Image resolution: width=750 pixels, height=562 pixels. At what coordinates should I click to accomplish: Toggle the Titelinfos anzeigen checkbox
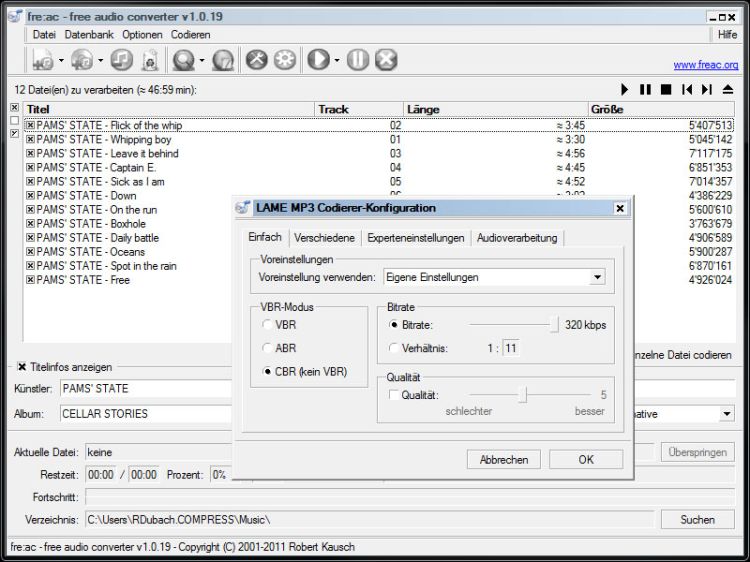click(x=22, y=367)
